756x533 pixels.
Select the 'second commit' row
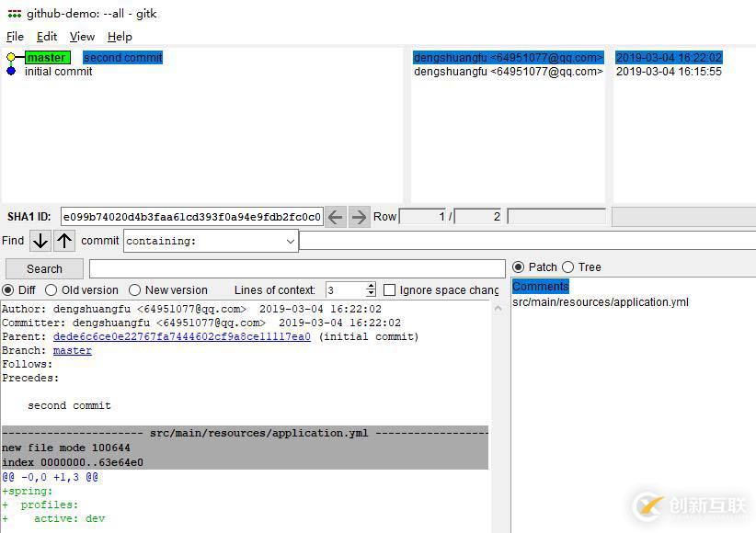[123, 57]
